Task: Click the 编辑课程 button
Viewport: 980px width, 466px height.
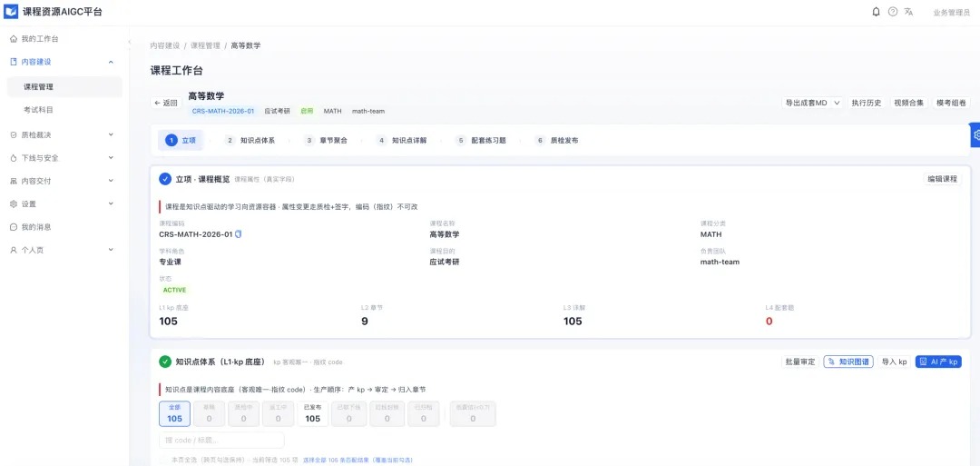Action: pyautogui.click(x=943, y=179)
